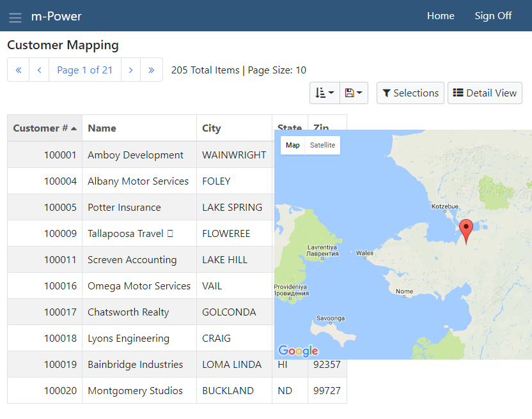The image size is (532, 419).
Task: Go to previous page arrow
Action: click(40, 70)
